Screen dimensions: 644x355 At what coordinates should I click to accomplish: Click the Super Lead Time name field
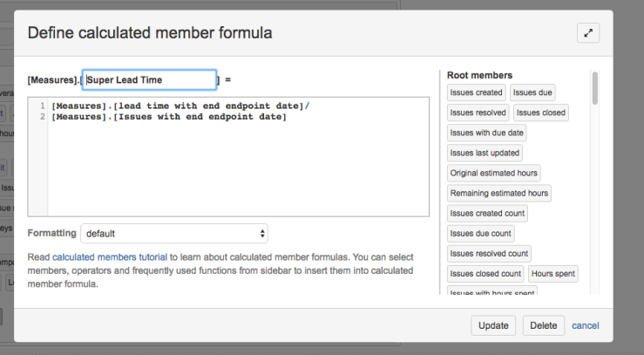point(149,80)
